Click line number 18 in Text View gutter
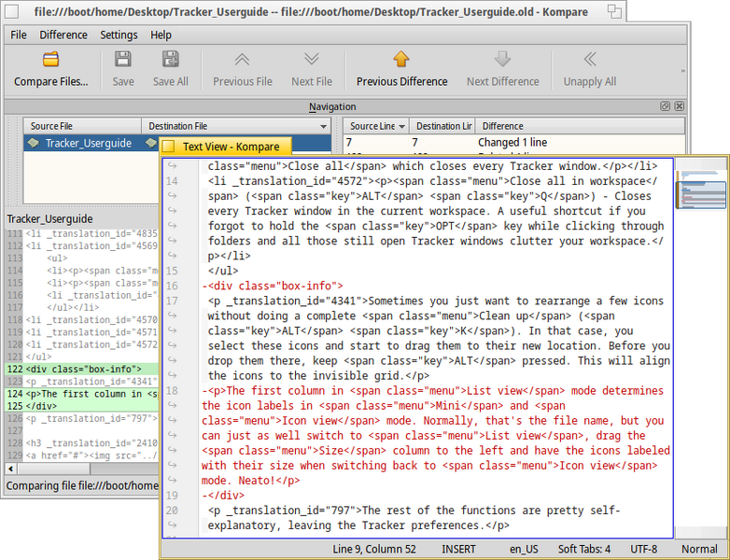Image resolution: width=730 pixels, height=560 pixels. [x=172, y=390]
